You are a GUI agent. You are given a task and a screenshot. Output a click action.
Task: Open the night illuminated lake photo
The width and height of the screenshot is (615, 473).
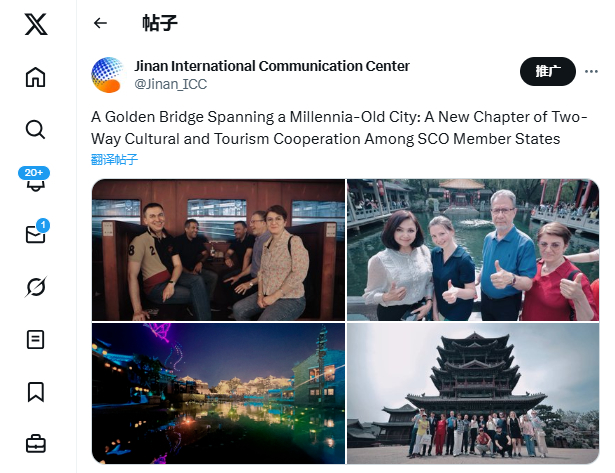(x=218, y=393)
